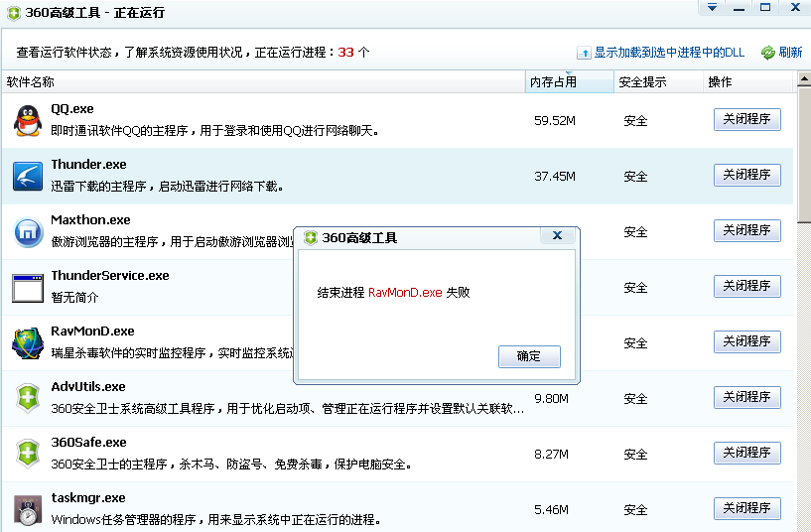Click the 8.27M memory value
This screenshot has height=532, width=811.
click(x=551, y=454)
